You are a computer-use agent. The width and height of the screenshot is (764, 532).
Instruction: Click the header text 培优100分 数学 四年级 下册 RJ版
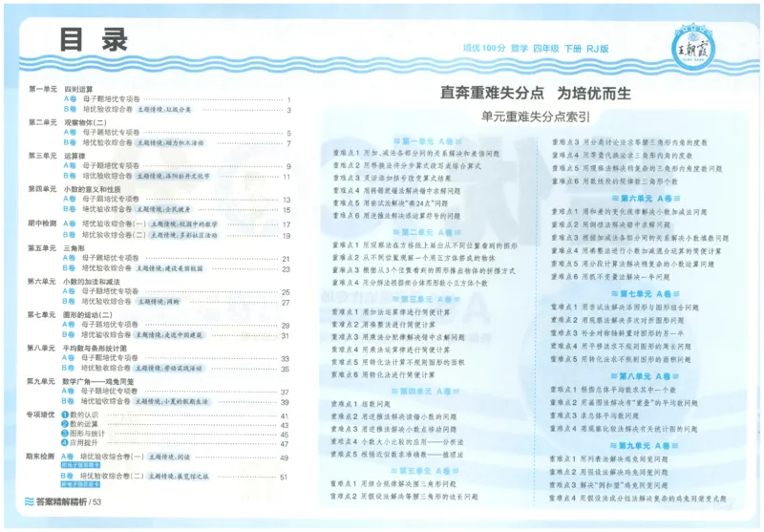coord(536,48)
